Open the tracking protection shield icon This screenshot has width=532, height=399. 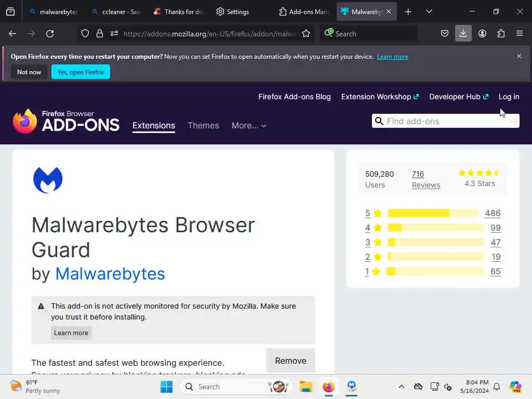click(x=85, y=33)
